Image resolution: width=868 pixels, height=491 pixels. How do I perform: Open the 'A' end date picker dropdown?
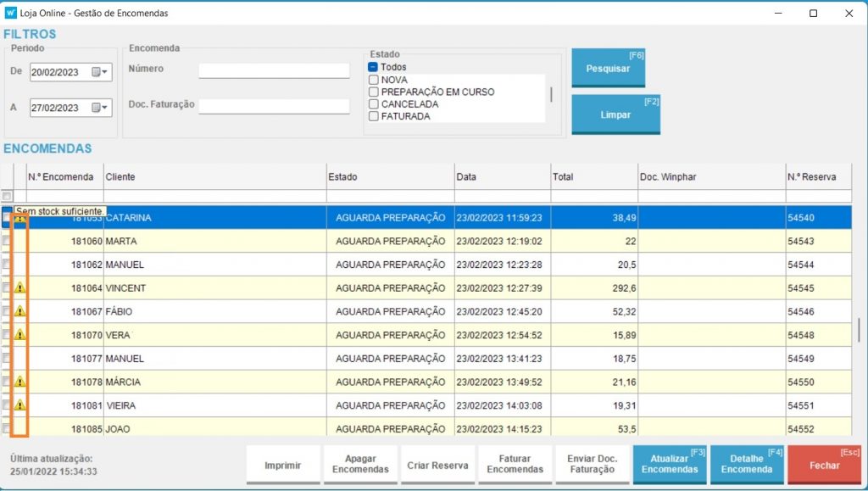101,108
